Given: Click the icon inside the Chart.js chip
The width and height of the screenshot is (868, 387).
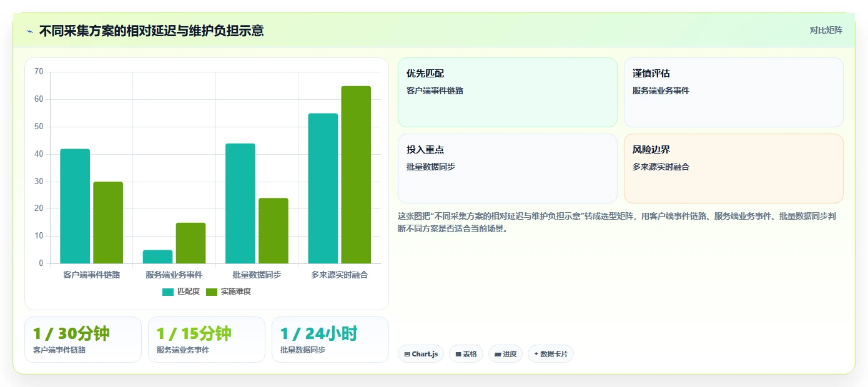Looking at the screenshot, I should click(407, 355).
